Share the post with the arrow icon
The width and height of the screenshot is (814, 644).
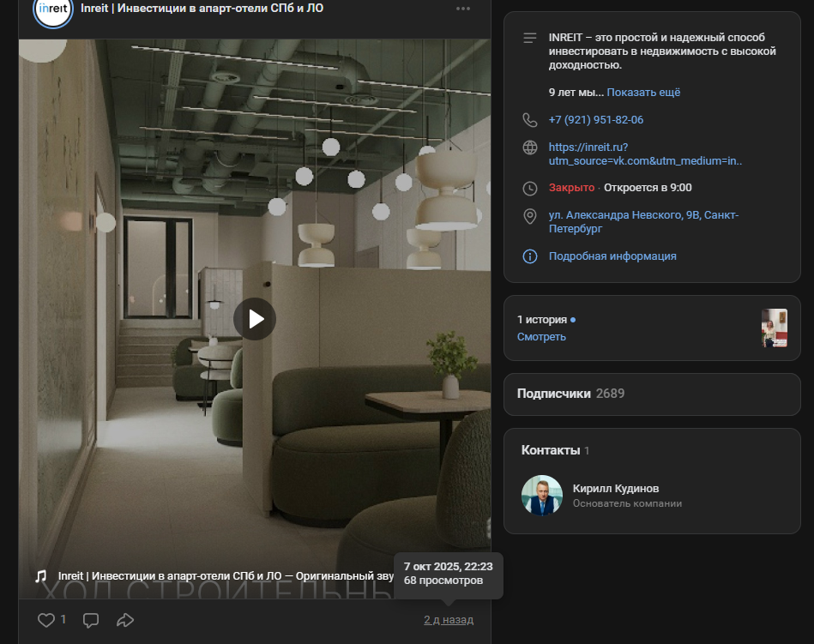coord(125,620)
